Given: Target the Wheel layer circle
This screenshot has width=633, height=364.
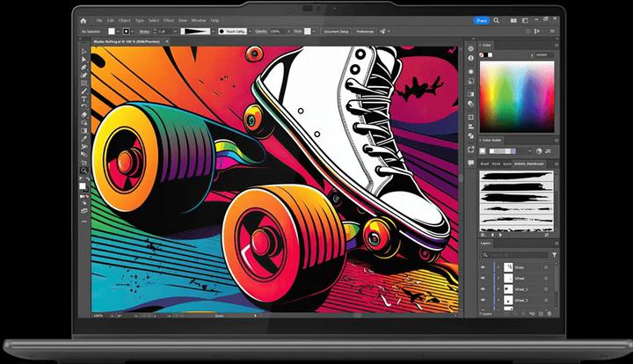Looking at the screenshot, I should pos(546,278).
